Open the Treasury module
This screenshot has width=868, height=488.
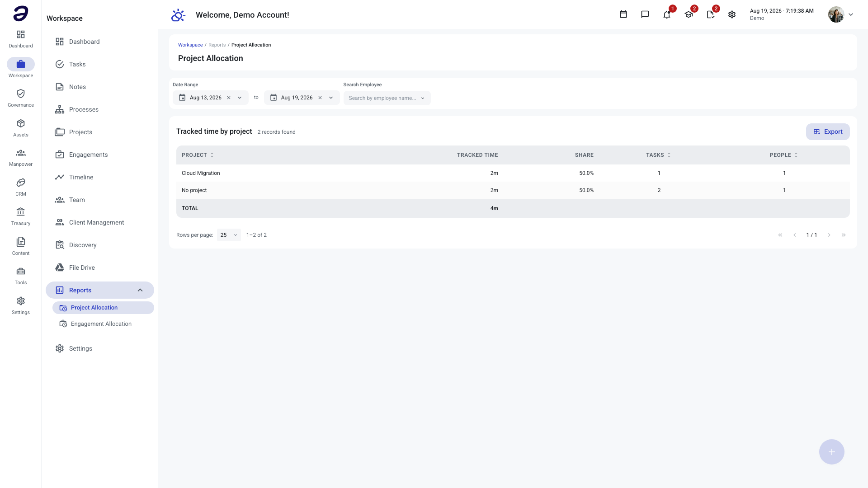tap(21, 216)
